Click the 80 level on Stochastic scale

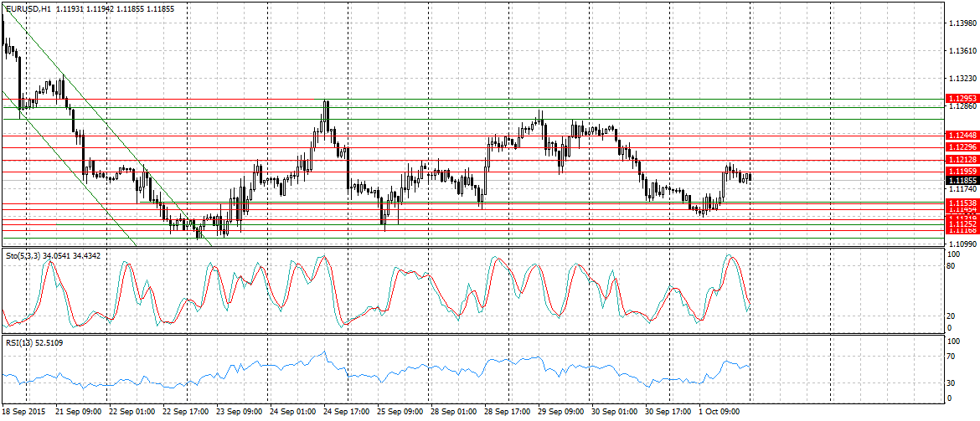point(952,266)
